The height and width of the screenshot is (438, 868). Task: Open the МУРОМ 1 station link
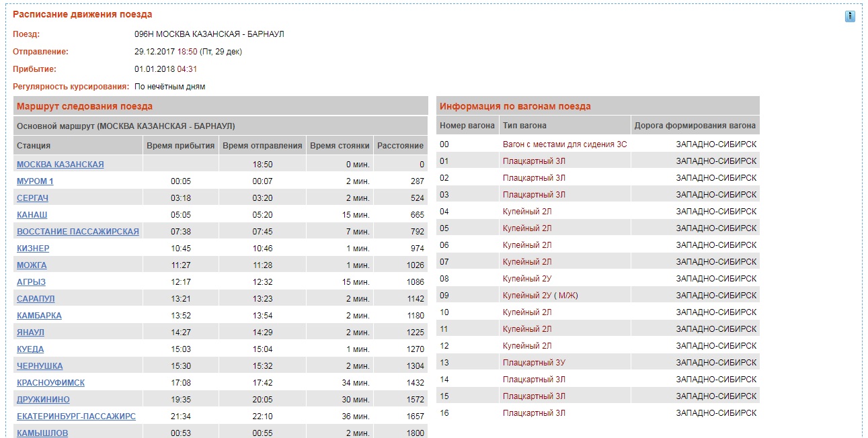click(x=35, y=181)
